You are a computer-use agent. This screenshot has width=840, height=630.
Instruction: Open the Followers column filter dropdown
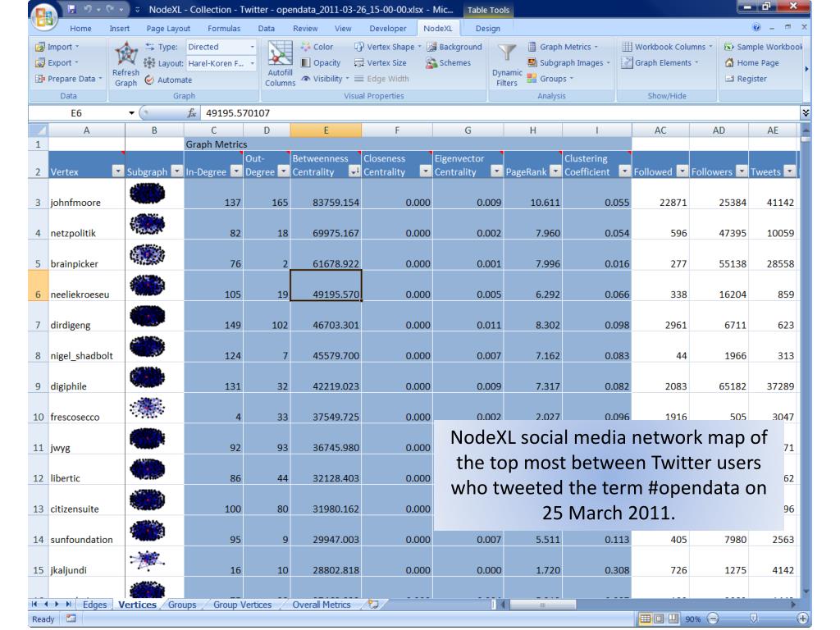pyautogui.click(x=742, y=171)
